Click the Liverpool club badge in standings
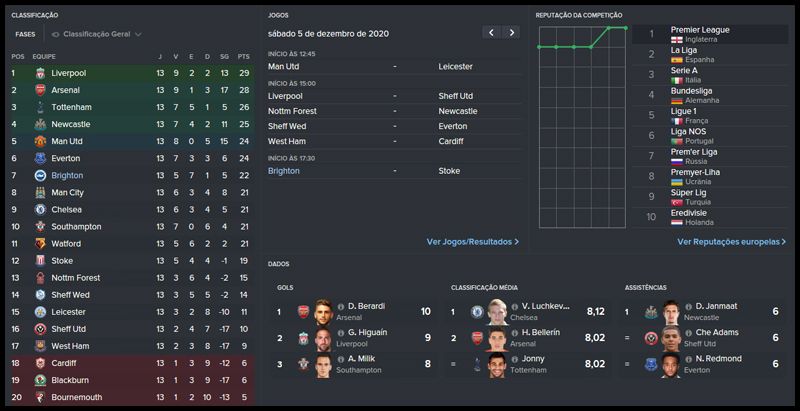This screenshot has width=800, height=411. click(40, 73)
